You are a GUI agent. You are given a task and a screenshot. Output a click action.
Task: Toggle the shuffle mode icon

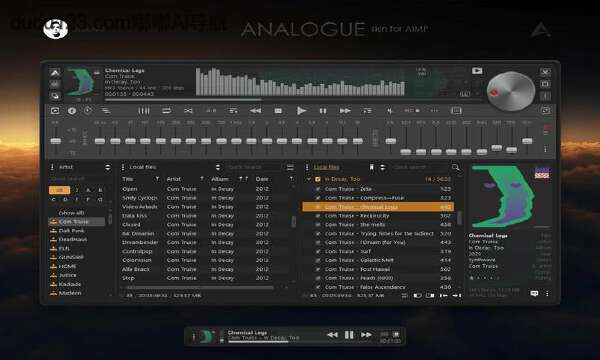(188, 111)
